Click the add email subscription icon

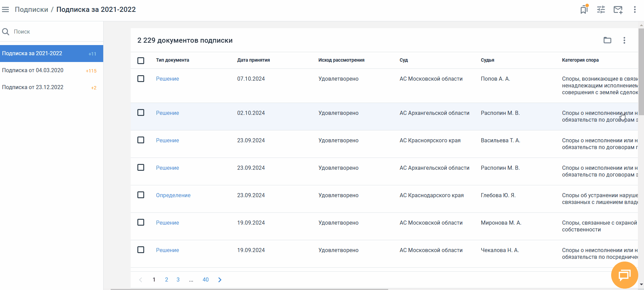tap(618, 10)
